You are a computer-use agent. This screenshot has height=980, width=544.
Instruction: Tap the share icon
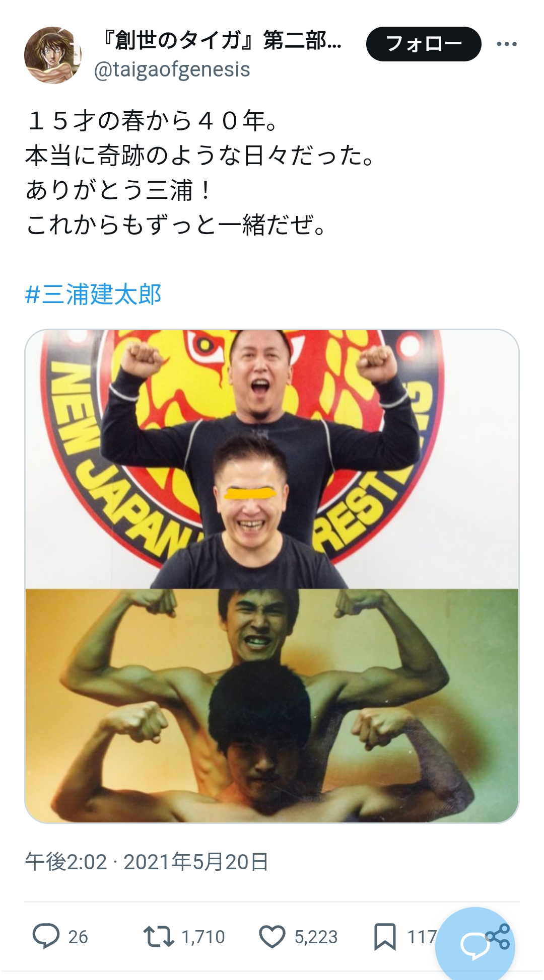pyautogui.click(x=498, y=937)
